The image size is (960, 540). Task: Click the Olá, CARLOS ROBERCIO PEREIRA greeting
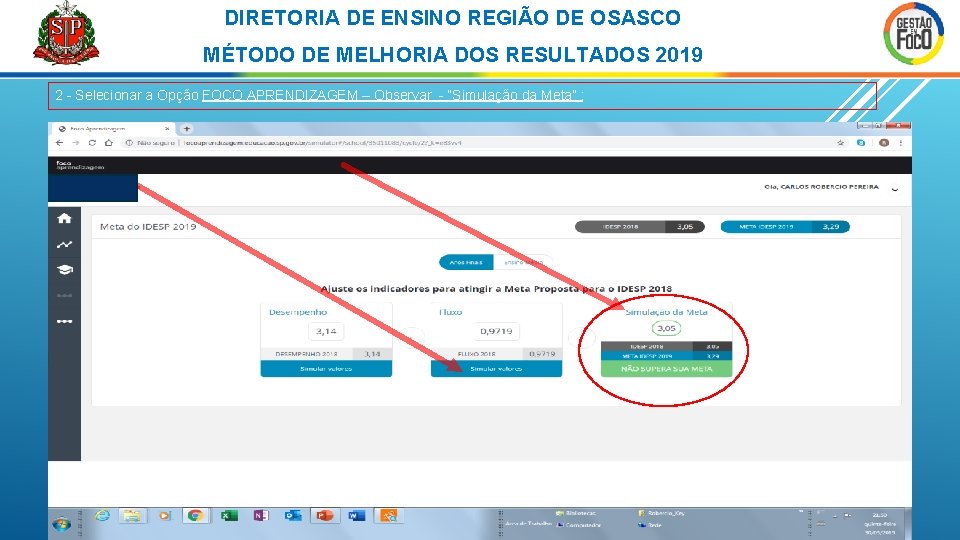click(x=821, y=187)
